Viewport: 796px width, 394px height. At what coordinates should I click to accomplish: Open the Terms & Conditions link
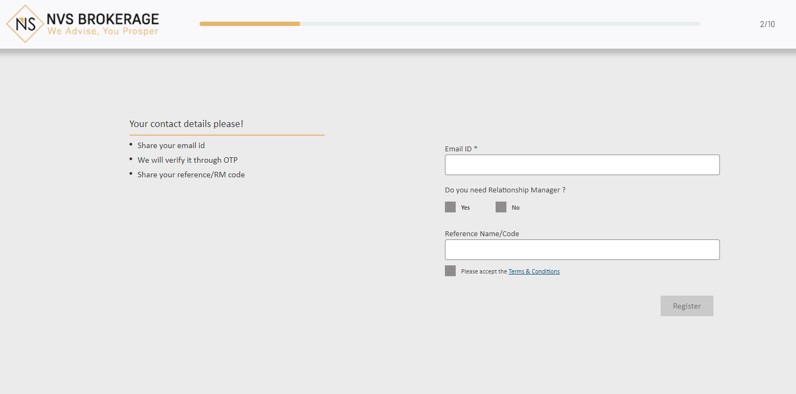tap(534, 272)
